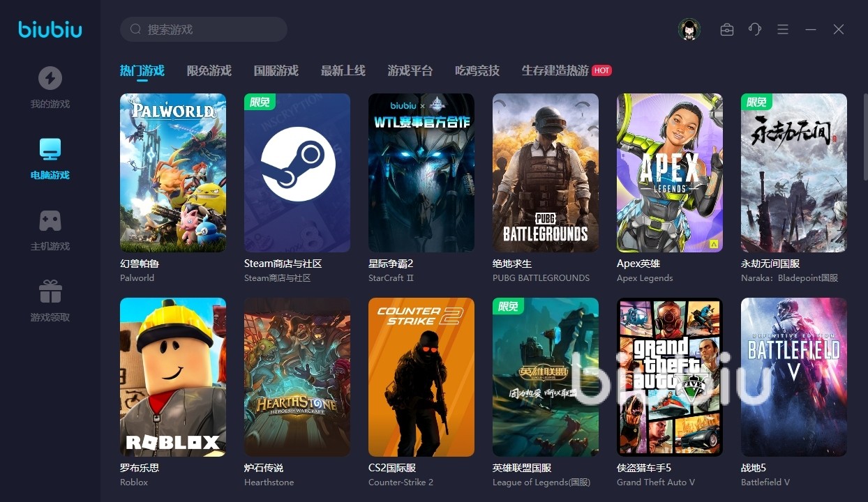Open the hamburger menu icon

pos(783,29)
